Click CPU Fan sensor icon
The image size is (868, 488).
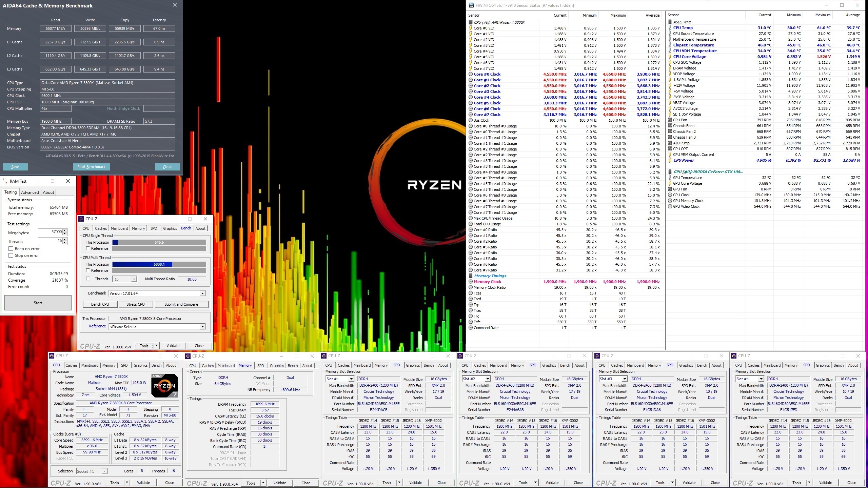(x=670, y=120)
